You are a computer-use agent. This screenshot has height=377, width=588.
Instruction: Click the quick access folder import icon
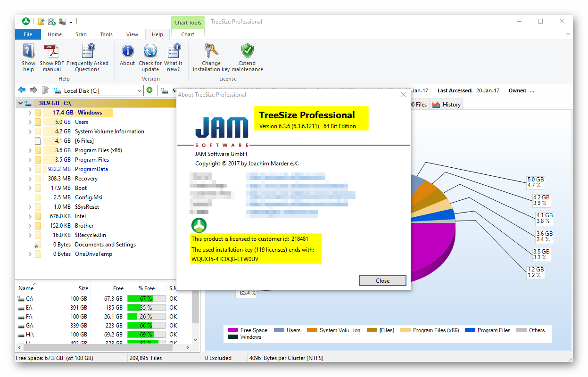(x=41, y=22)
